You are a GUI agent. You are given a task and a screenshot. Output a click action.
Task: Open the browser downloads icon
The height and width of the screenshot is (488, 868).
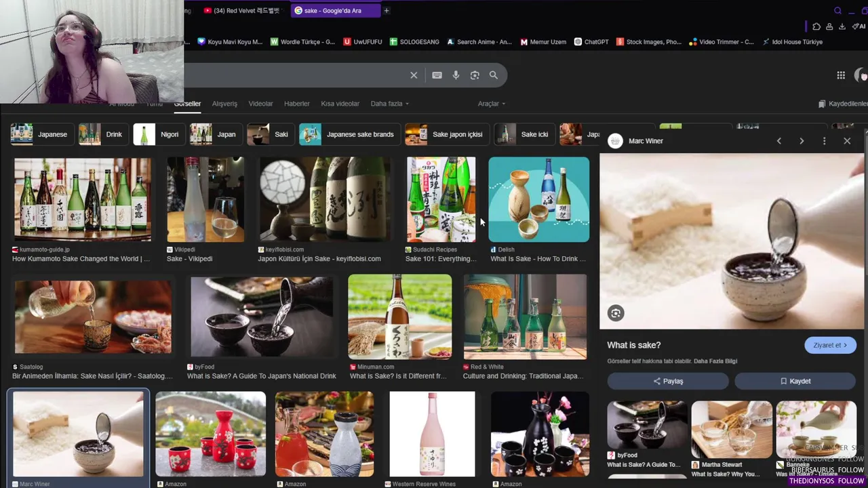tap(842, 26)
